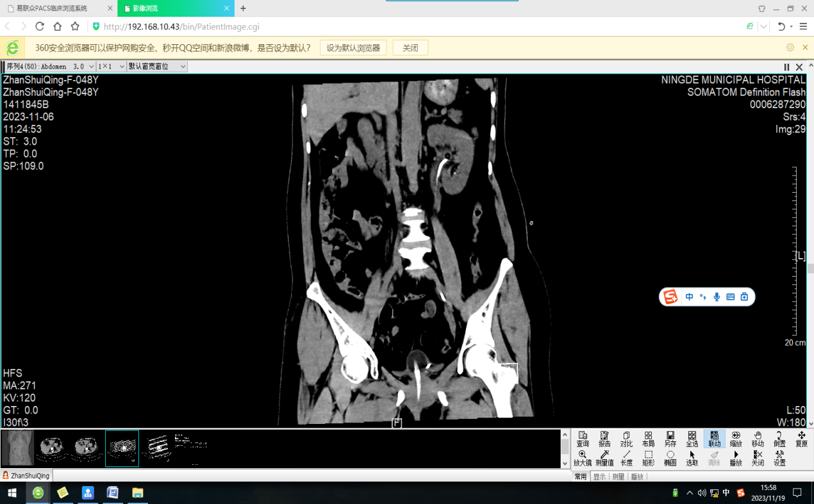Switch to the 播放 tab
814x504 pixels.
(637, 476)
